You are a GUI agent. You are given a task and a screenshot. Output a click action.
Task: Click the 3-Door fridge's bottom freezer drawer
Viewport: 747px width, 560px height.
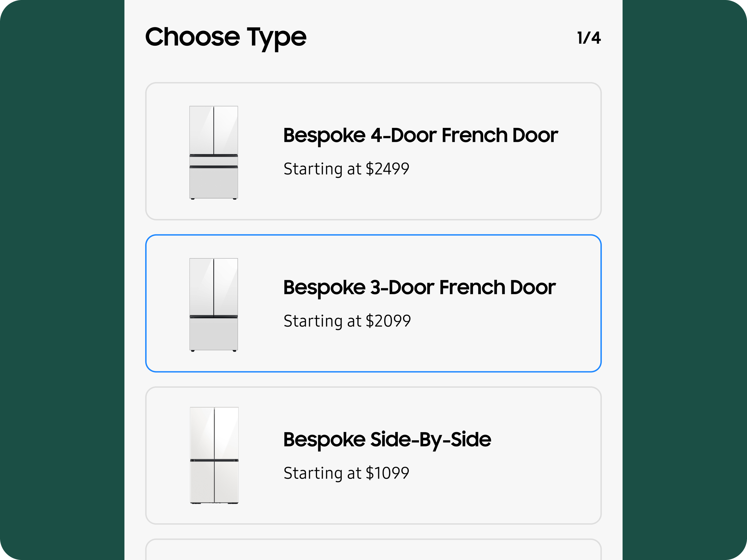214,334
